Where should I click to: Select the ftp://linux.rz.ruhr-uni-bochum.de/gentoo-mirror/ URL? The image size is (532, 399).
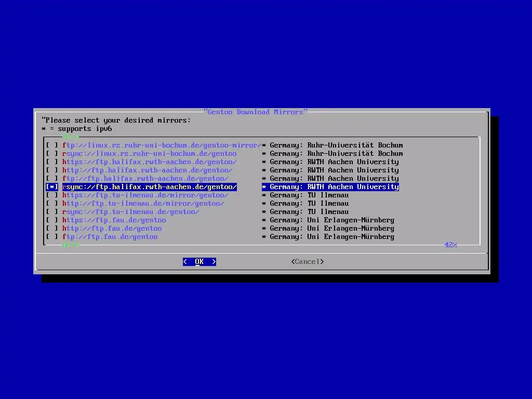coord(162,145)
